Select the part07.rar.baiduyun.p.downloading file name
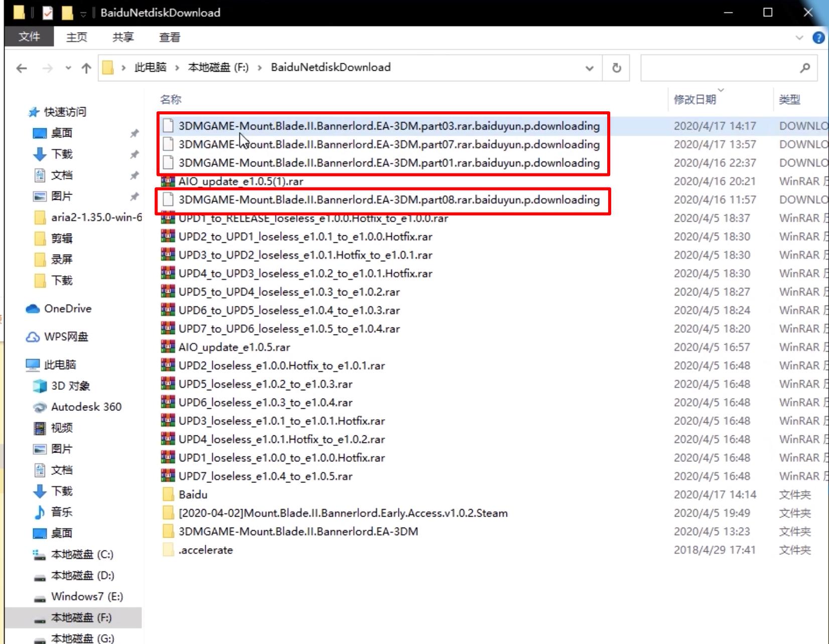The height and width of the screenshot is (644, 829). 389,144
